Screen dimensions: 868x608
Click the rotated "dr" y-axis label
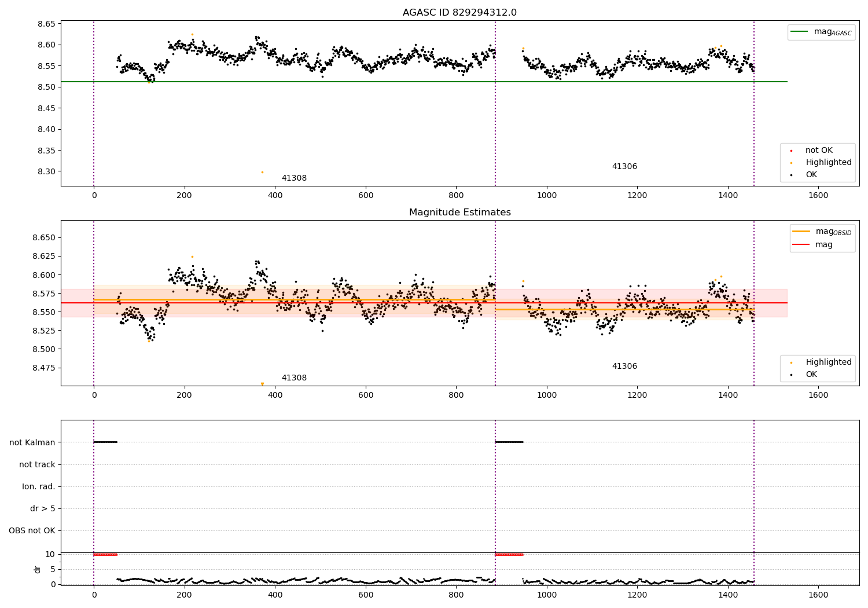[38, 569]
